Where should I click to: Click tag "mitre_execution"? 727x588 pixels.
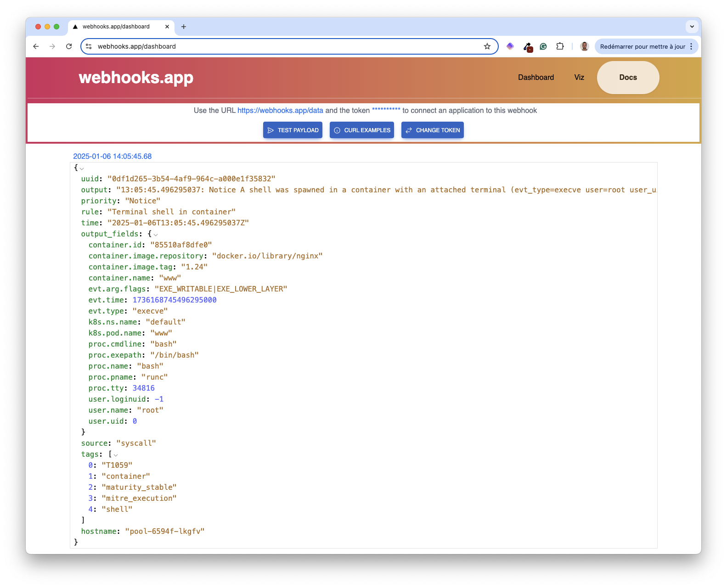[x=139, y=498]
